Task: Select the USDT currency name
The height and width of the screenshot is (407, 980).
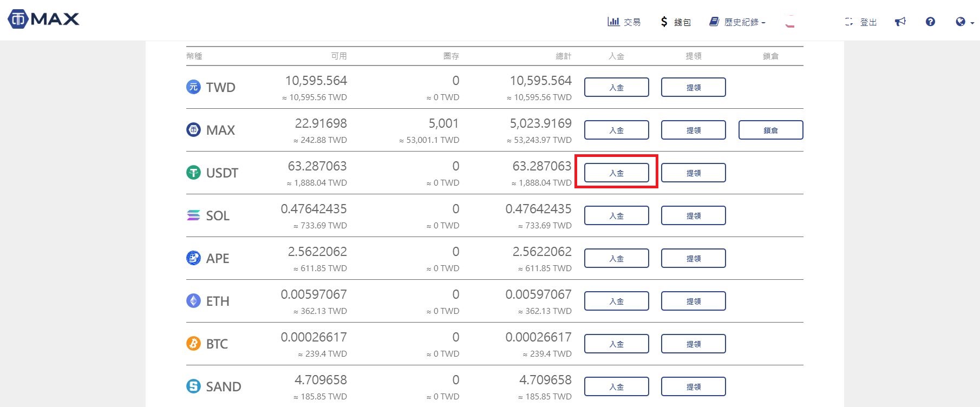Action: click(x=222, y=173)
